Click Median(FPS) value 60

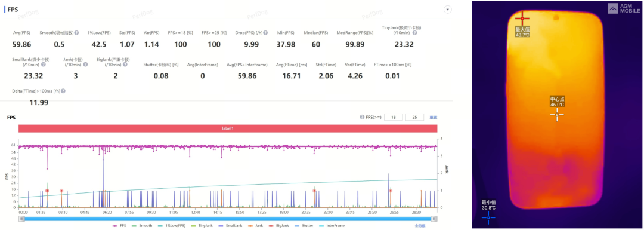click(x=316, y=44)
